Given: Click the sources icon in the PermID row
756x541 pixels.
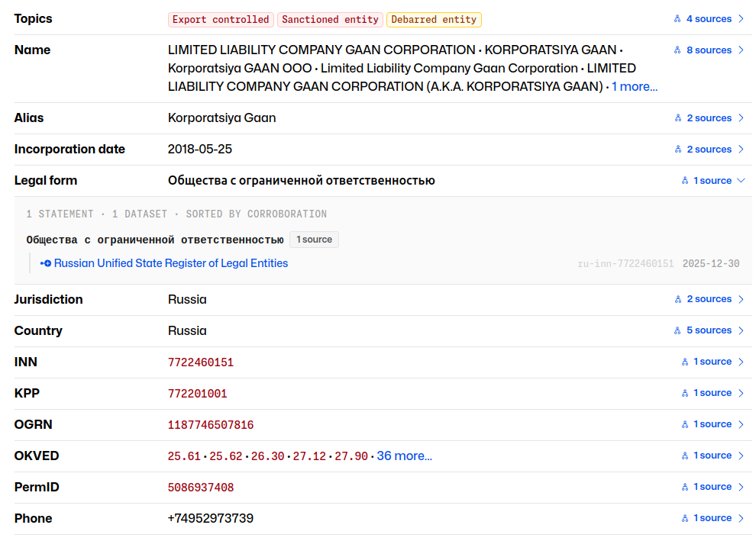Looking at the screenshot, I should coord(685,487).
